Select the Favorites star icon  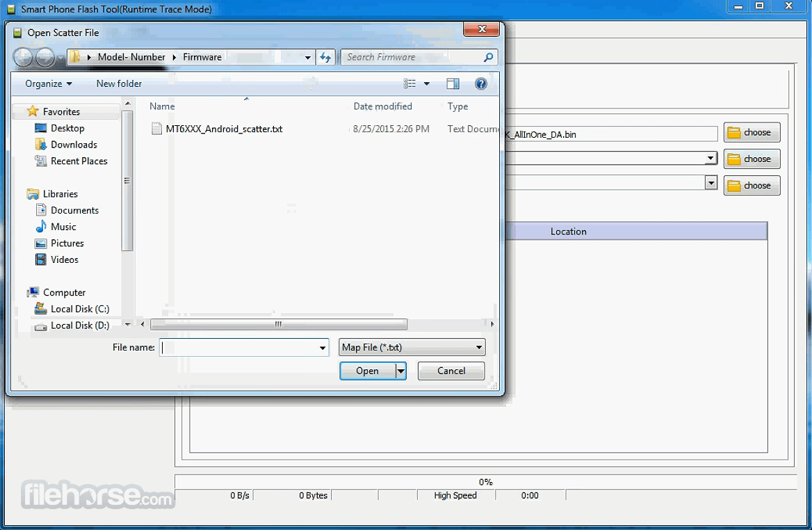pyautogui.click(x=33, y=111)
